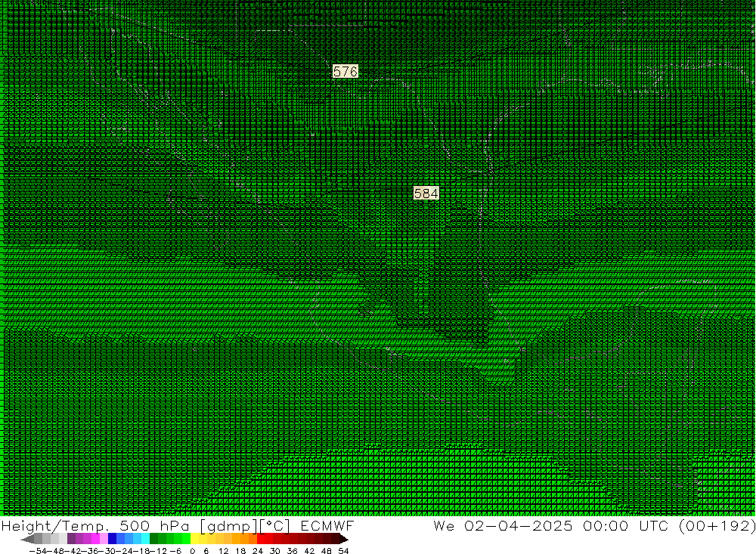Click the 584 contour height label
756x554 pixels.
click(x=426, y=193)
